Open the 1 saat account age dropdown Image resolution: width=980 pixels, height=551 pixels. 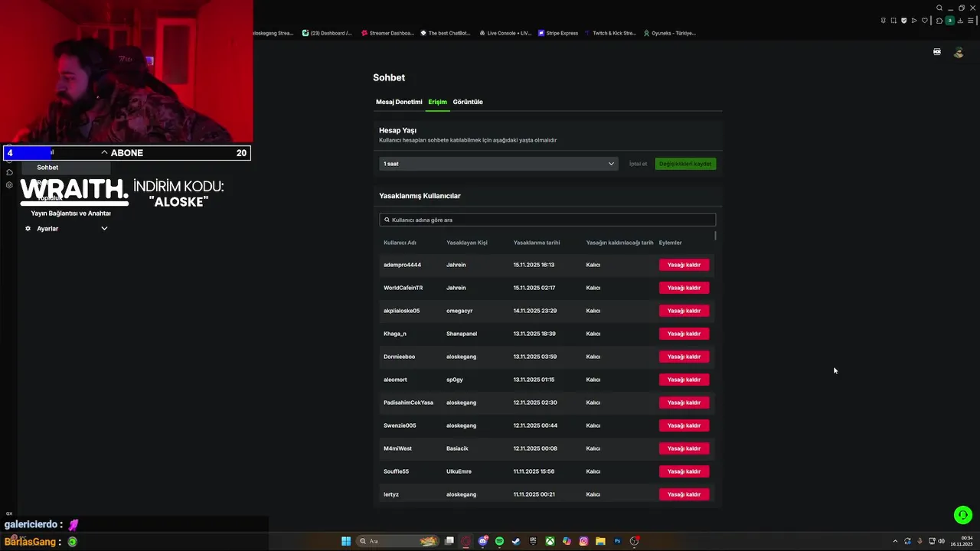498,164
